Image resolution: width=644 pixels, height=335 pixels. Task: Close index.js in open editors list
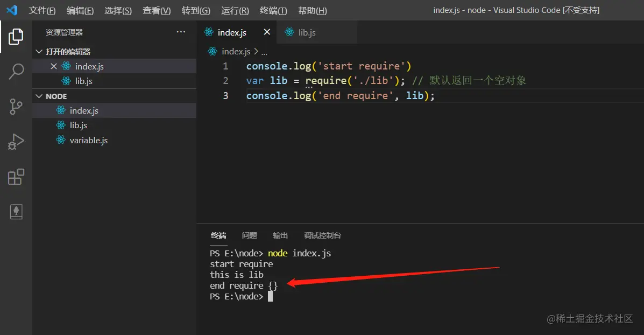click(x=53, y=66)
